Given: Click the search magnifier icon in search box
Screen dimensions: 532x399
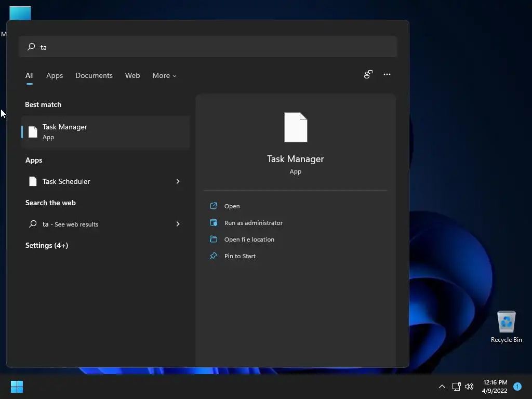Looking at the screenshot, I should [31, 46].
